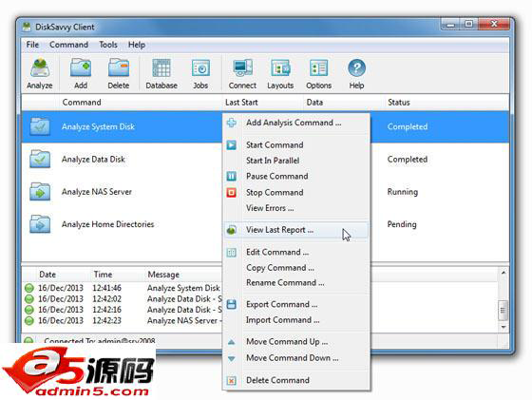This screenshot has width=532, height=400.
Task: Open the Command menu
Action: pyautogui.click(x=68, y=45)
